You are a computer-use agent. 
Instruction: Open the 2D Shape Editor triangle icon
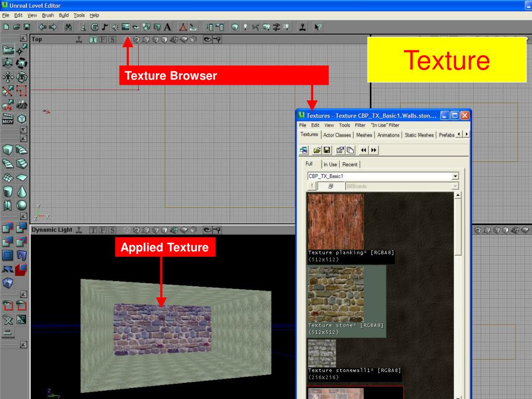tap(183, 27)
